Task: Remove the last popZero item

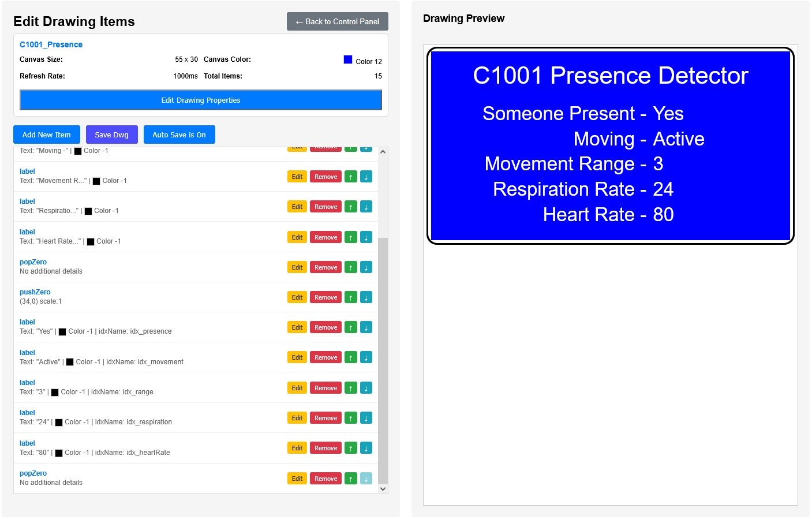Action: click(x=325, y=479)
